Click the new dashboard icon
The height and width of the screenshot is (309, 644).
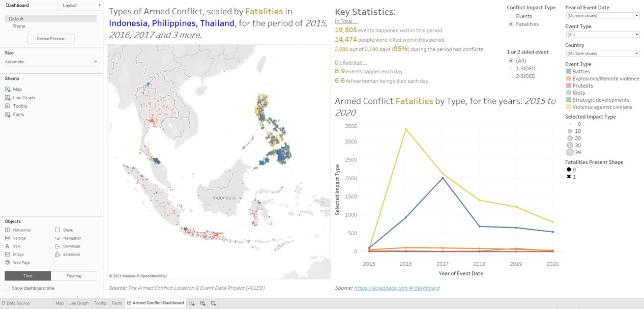click(202, 303)
